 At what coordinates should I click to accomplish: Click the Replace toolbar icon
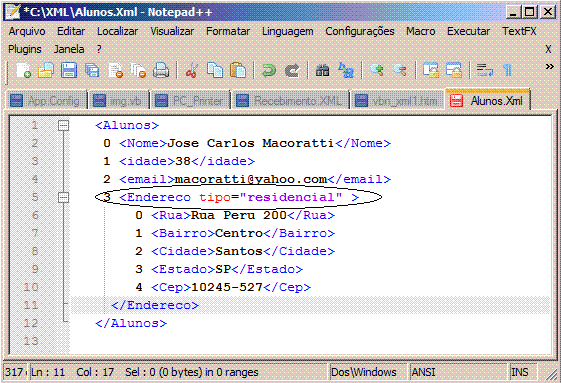(x=346, y=70)
